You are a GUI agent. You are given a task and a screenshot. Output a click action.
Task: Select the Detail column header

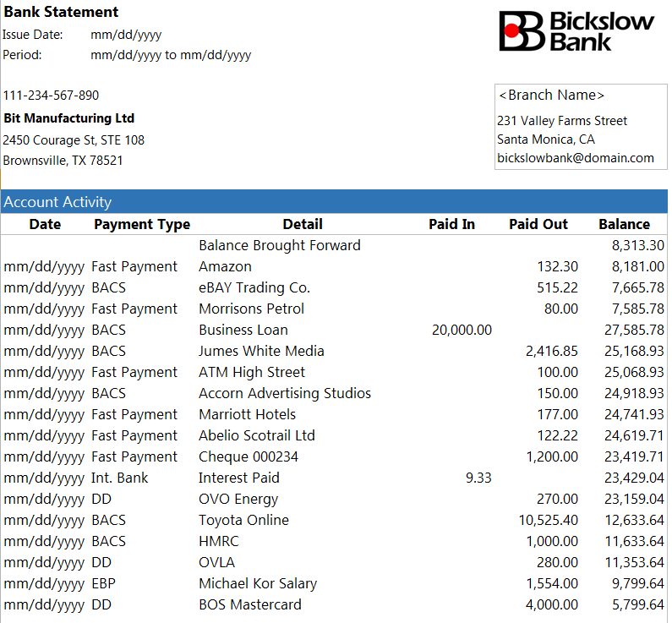[303, 224]
